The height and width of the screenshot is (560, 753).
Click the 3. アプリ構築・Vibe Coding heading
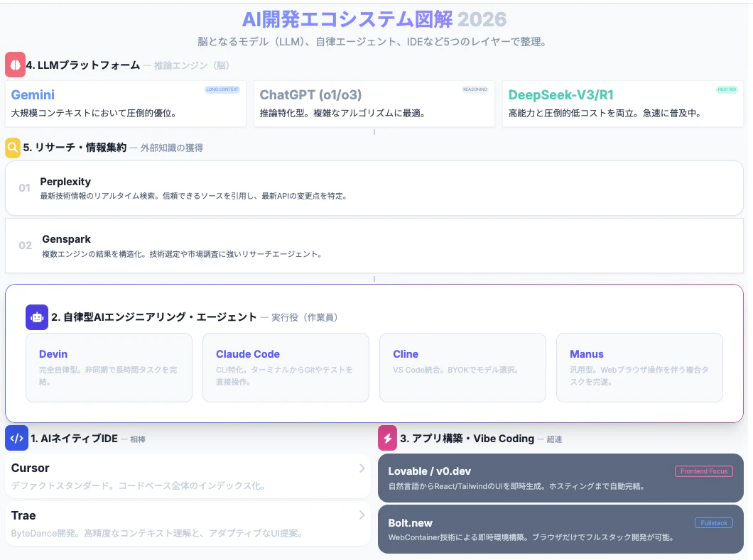click(467, 439)
